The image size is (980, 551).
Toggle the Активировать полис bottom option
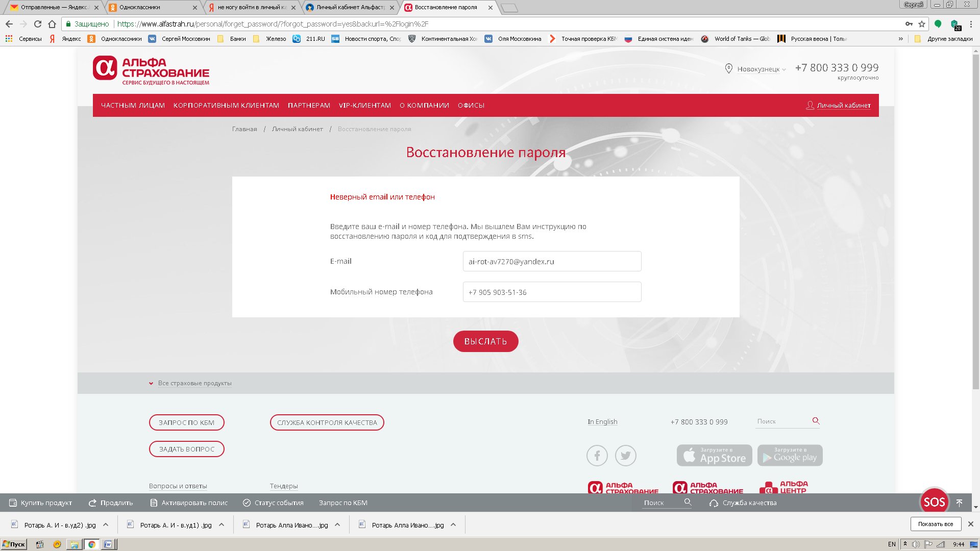(x=190, y=502)
